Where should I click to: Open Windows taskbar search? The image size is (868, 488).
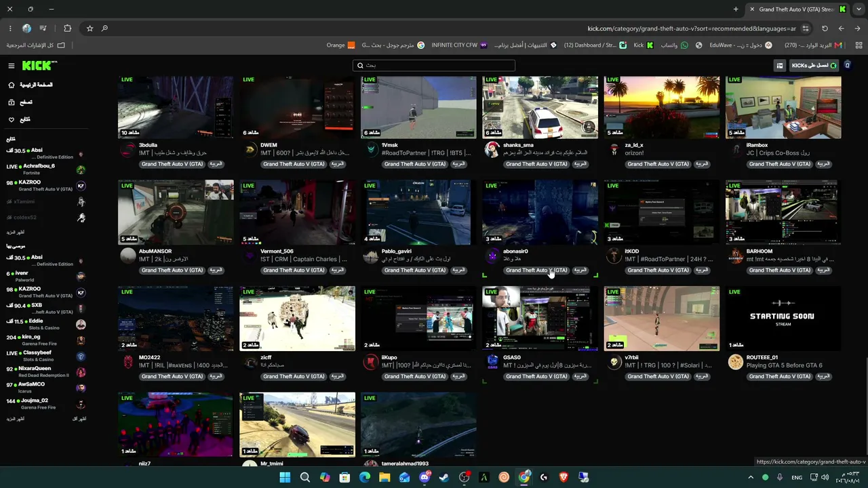click(x=305, y=477)
